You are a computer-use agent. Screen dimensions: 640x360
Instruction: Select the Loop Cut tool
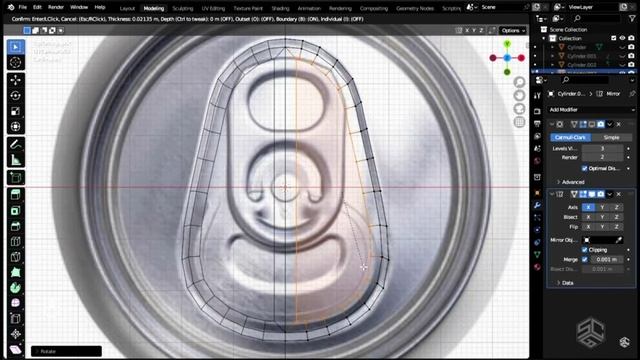coord(16,242)
